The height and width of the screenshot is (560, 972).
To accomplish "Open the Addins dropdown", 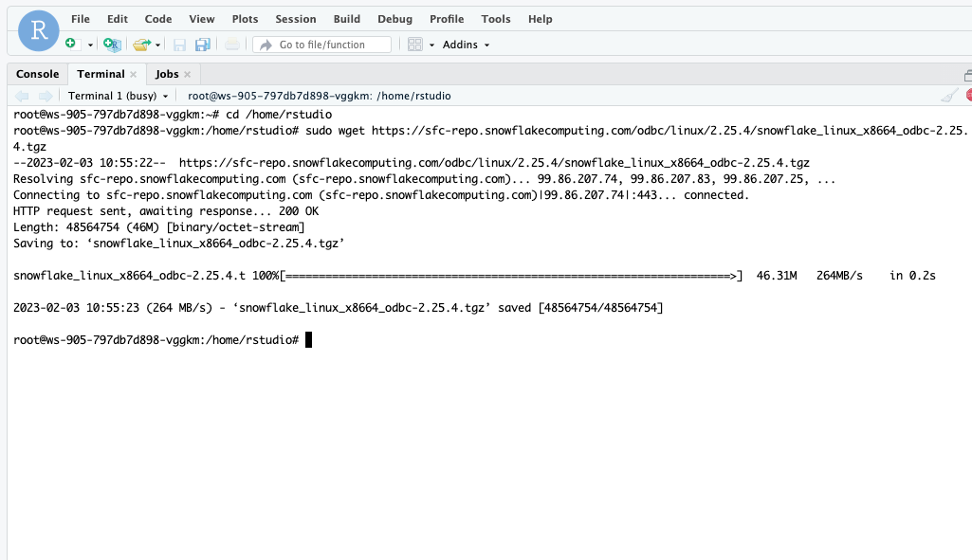I will [x=466, y=45].
